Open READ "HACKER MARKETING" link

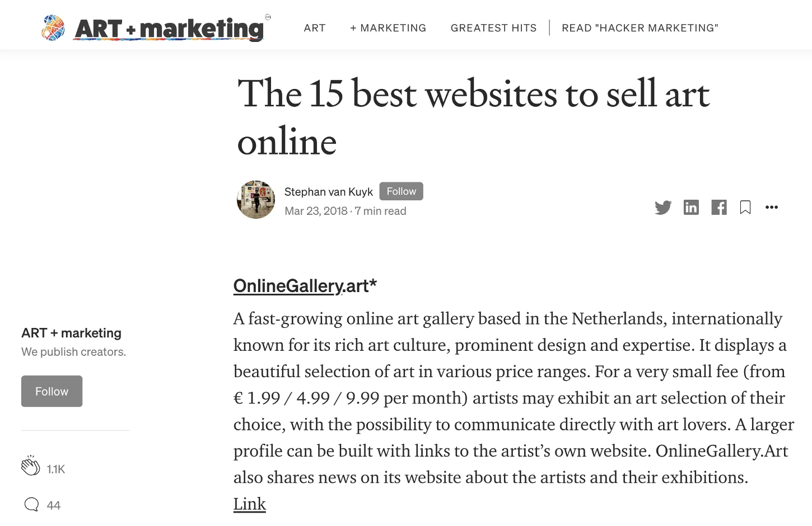(640, 28)
